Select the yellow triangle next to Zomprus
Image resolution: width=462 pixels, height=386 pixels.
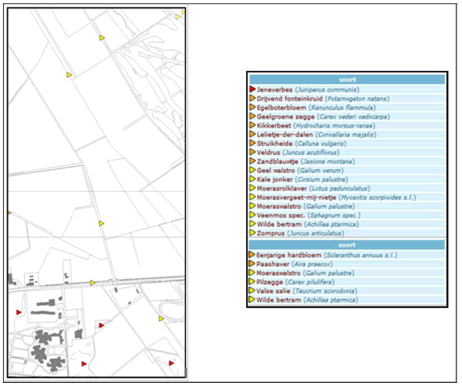point(252,233)
